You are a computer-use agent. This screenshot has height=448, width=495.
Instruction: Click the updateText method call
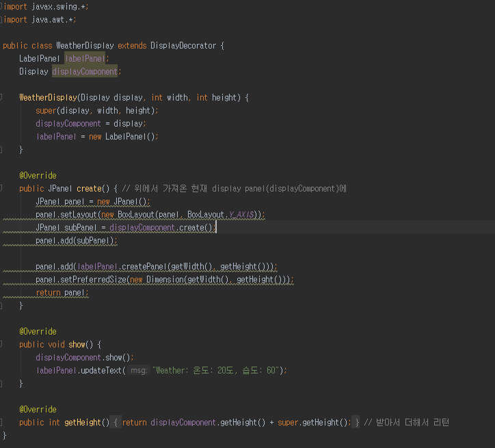(x=101, y=370)
